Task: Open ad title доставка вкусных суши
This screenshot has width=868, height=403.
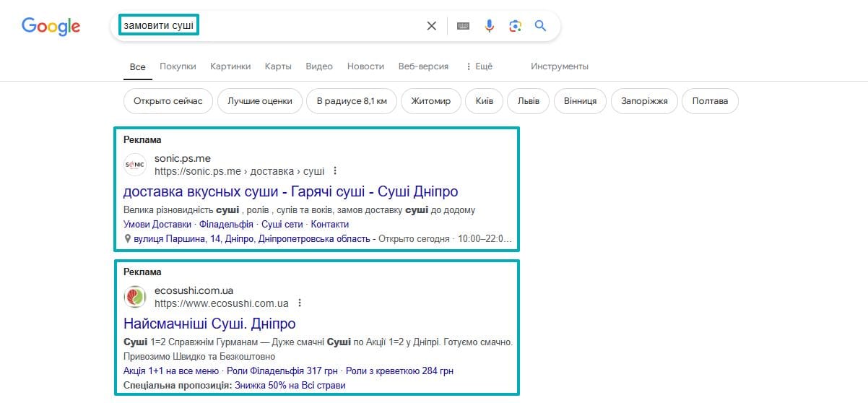Action: point(291,191)
